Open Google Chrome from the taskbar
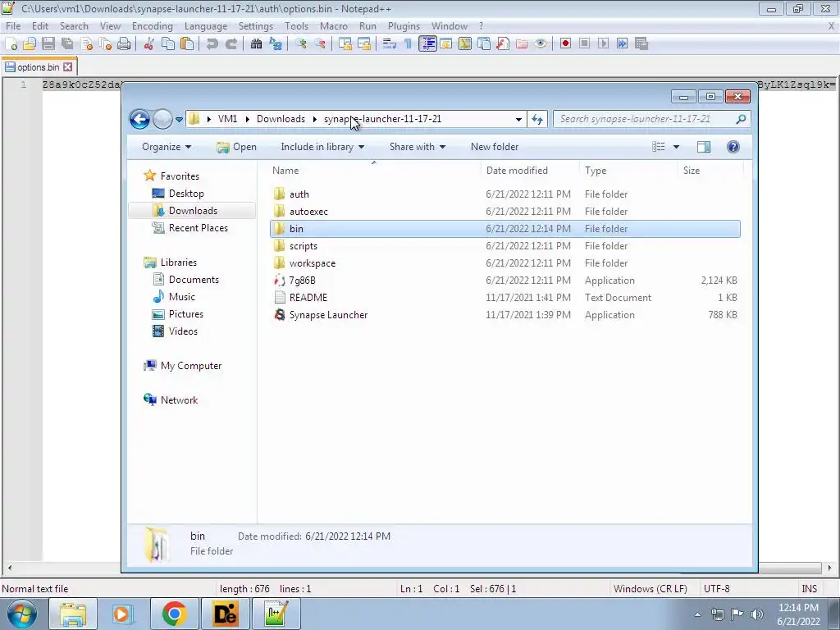This screenshot has height=630, width=840. (x=174, y=614)
